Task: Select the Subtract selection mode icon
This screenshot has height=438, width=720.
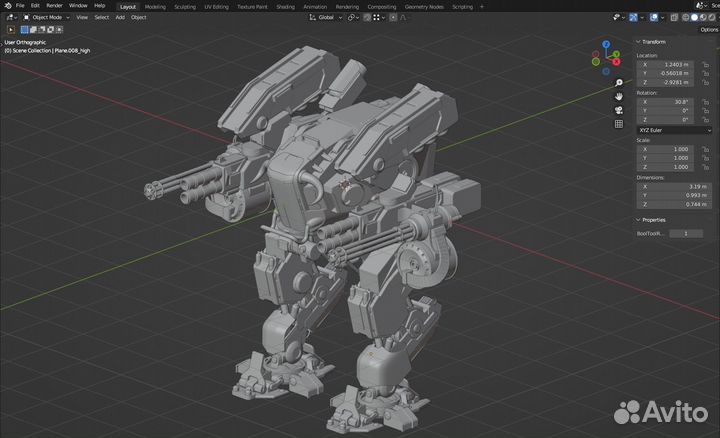Action: pyautogui.click(x=42, y=29)
